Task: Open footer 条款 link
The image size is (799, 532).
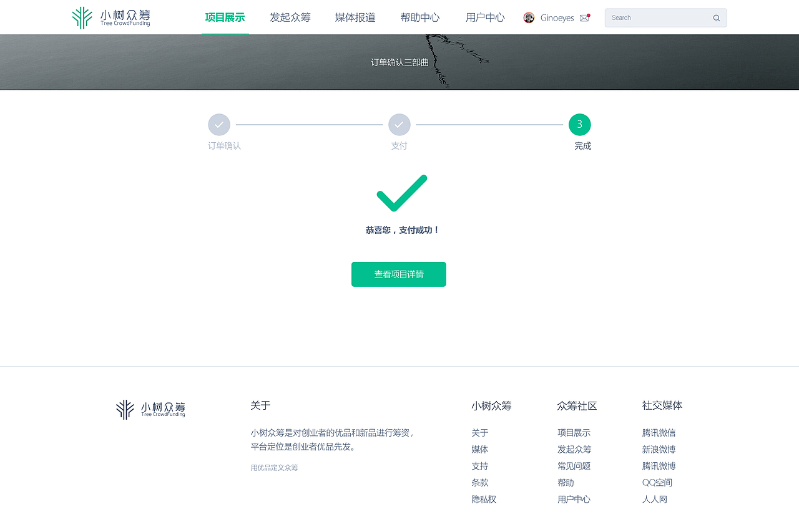Action: tap(480, 483)
